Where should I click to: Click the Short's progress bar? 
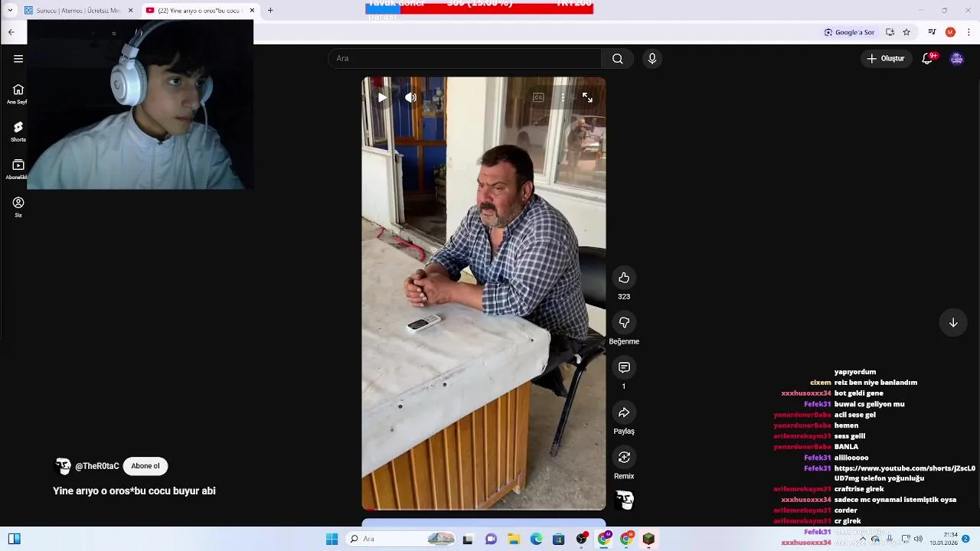pyautogui.click(x=484, y=509)
